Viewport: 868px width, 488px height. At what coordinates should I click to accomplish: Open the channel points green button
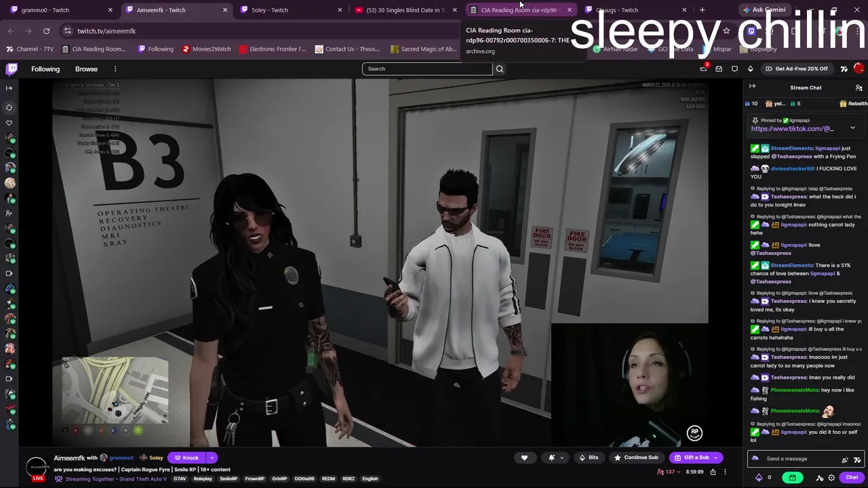tap(792, 478)
